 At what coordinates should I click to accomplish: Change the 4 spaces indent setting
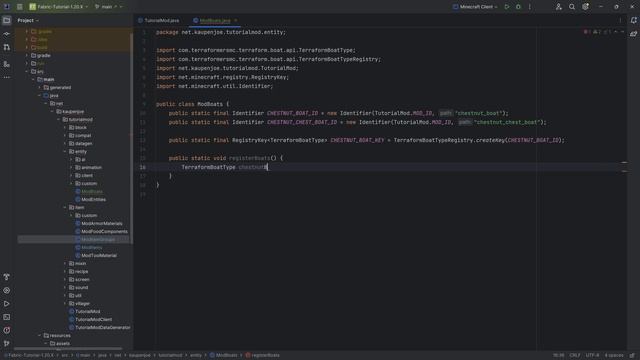click(x=614, y=355)
